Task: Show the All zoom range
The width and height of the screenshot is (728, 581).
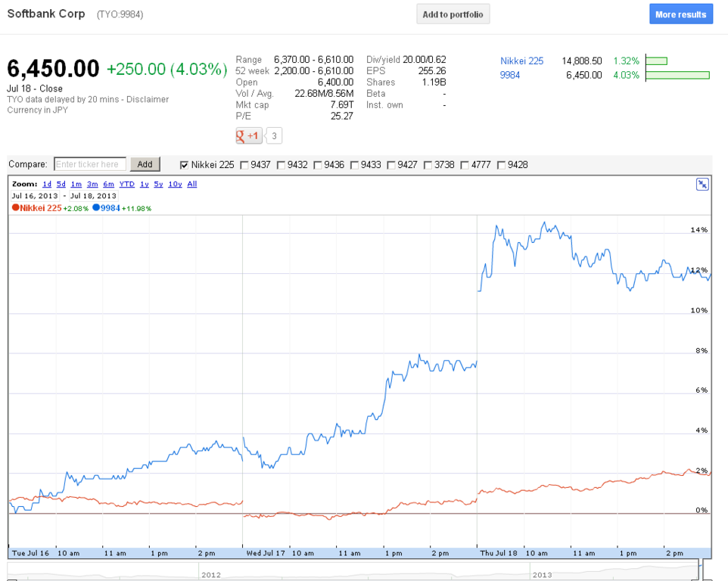Action: tap(191, 185)
